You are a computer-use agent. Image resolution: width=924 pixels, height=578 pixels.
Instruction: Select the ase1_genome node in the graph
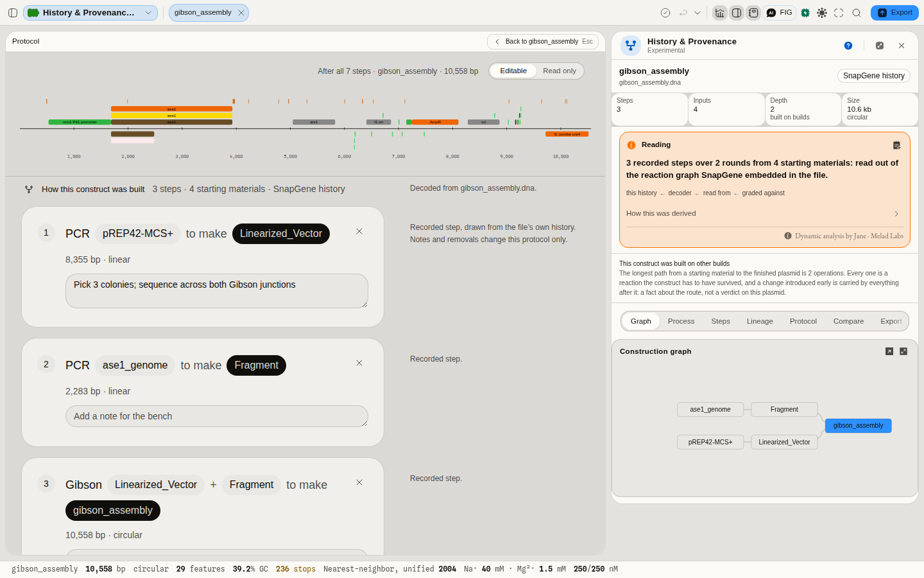(x=710, y=410)
